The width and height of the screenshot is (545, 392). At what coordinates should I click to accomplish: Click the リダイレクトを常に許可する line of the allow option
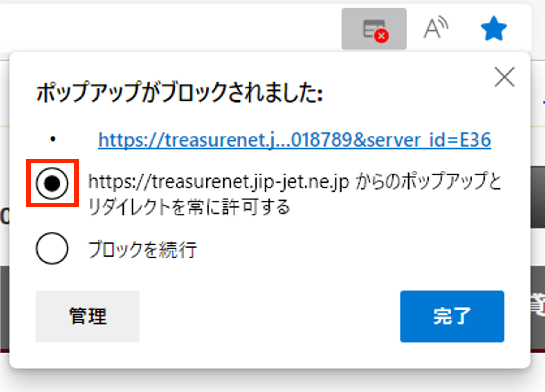coord(189,207)
